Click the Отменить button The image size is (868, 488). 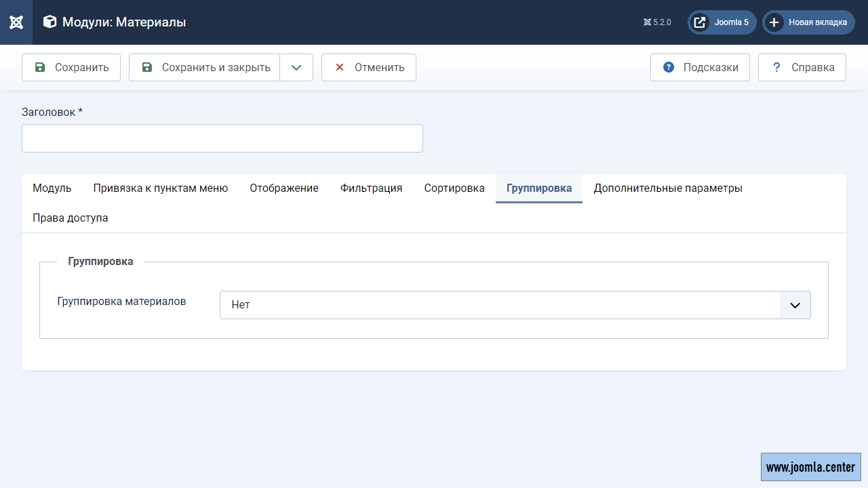pos(369,68)
